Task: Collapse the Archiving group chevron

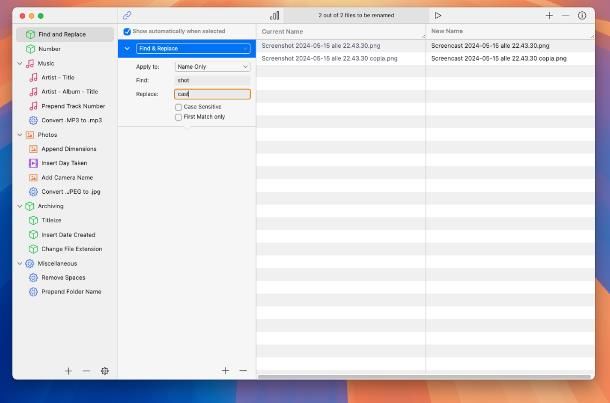Action: pos(20,206)
